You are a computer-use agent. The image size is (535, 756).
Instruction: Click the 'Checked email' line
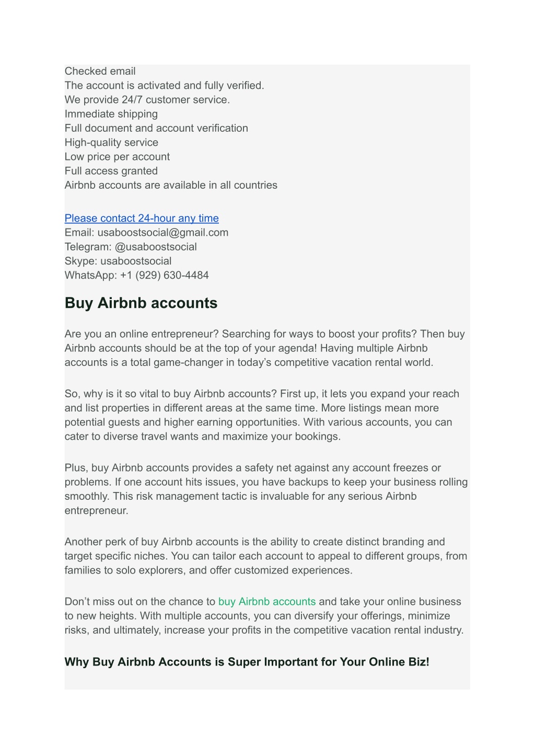tap(100, 71)
